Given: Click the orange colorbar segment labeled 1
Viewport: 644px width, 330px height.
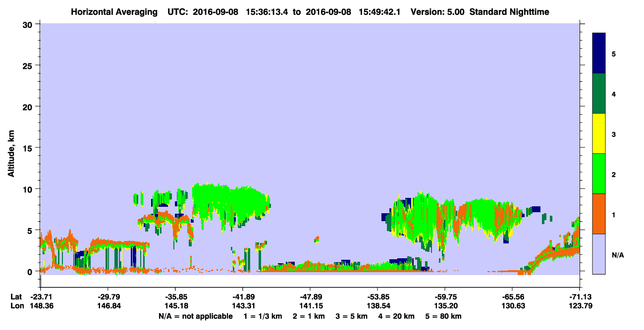Looking at the screenshot, I should coord(599,214).
